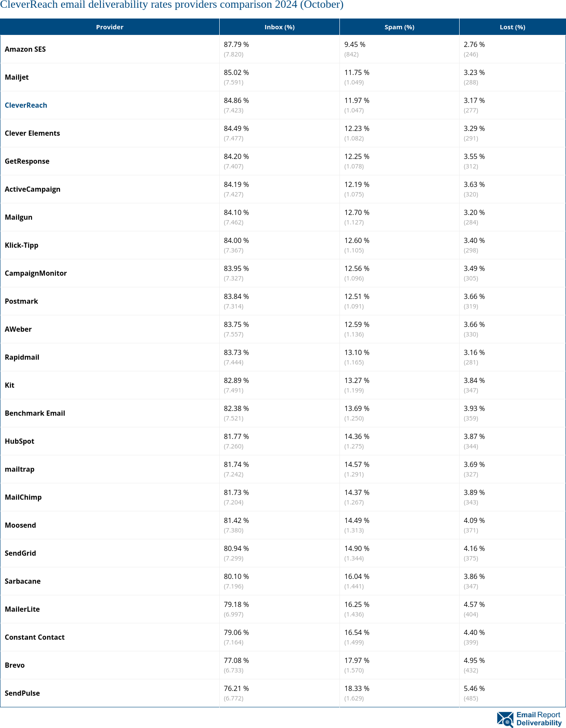Click the Clever Elements provider name
This screenshot has width=566, height=728.
tap(32, 133)
